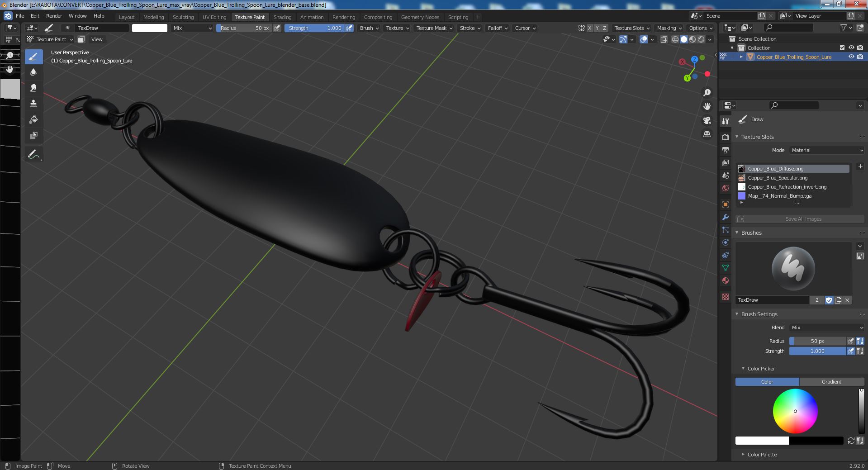Select the Clone stamp tool
868x470 pixels.
click(x=33, y=104)
